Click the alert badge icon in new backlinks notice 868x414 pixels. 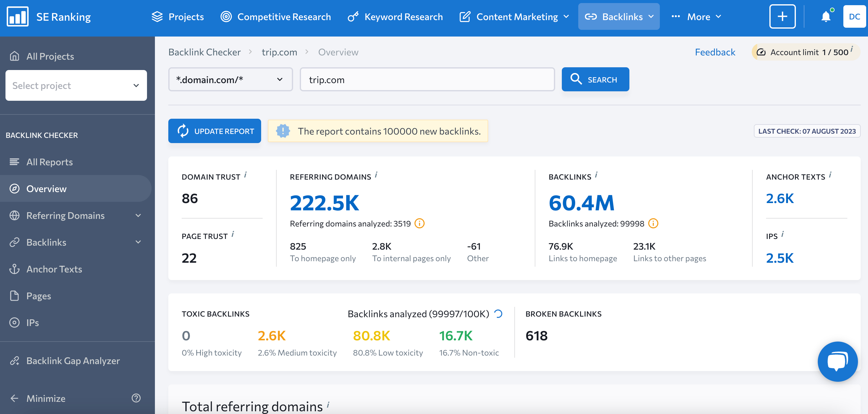[x=283, y=131]
